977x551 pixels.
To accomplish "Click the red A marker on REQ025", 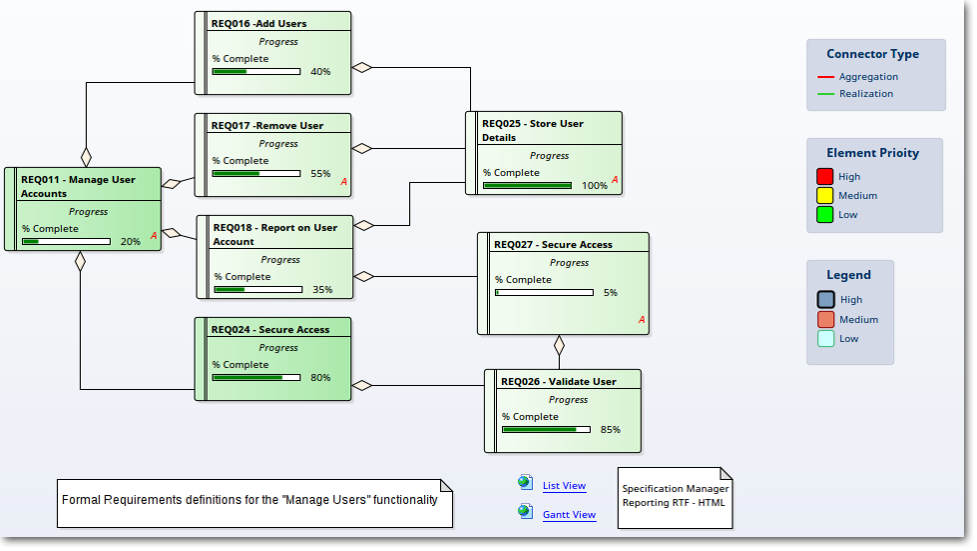I will click(x=615, y=181).
